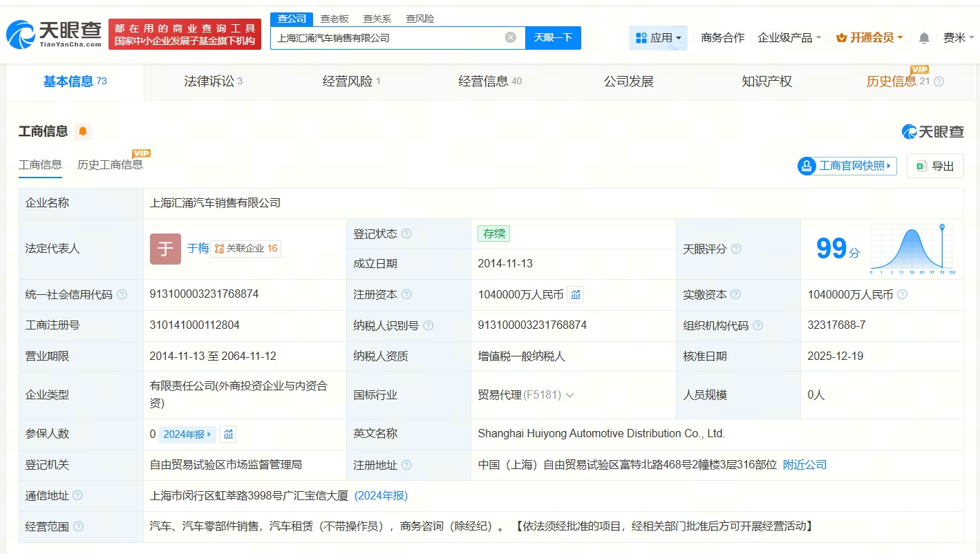Image resolution: width=980 pixels, height=554 pixels.
Task: Click the 天眼一下 search button
Action: coord(553,37)
